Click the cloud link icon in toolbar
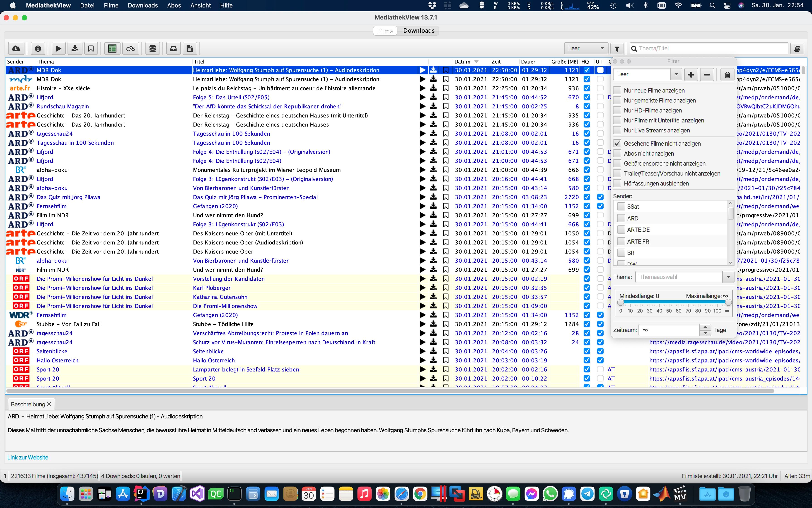This screenshot has width=812, height=508. pos(130,49)
